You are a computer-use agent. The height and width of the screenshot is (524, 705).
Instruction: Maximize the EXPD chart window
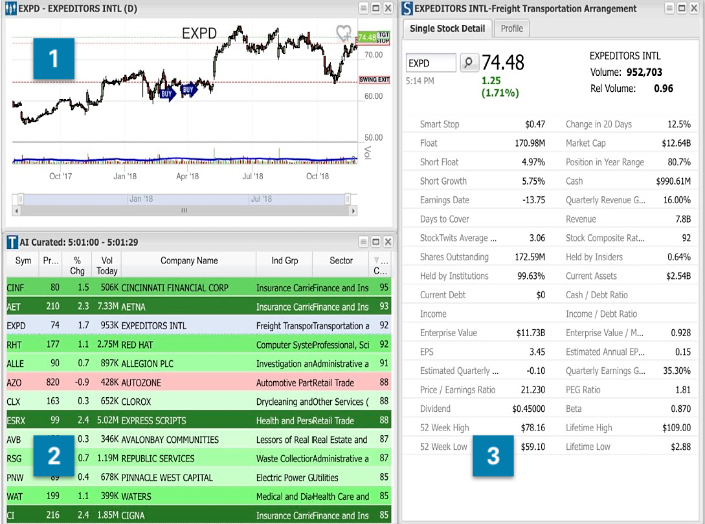[376, 8]
